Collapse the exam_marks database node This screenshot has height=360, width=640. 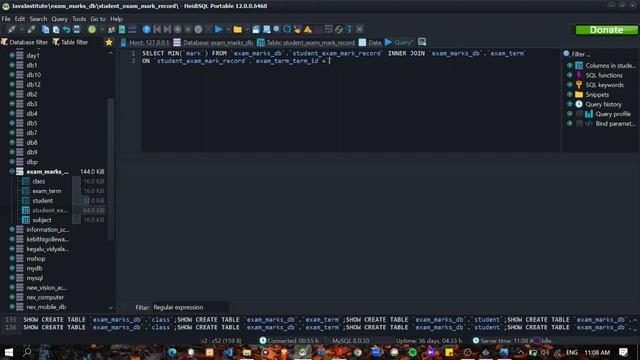click(12, 171)
